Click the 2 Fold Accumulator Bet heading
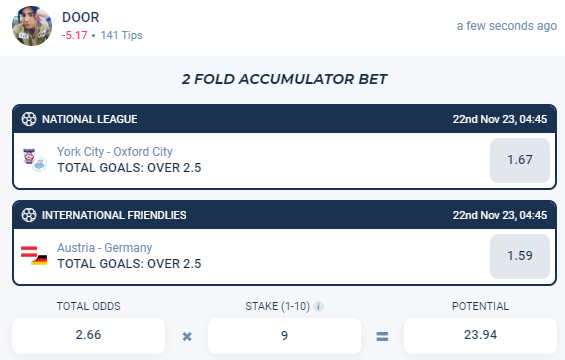This screenshot has width=565, height=360. coord(284,79)
